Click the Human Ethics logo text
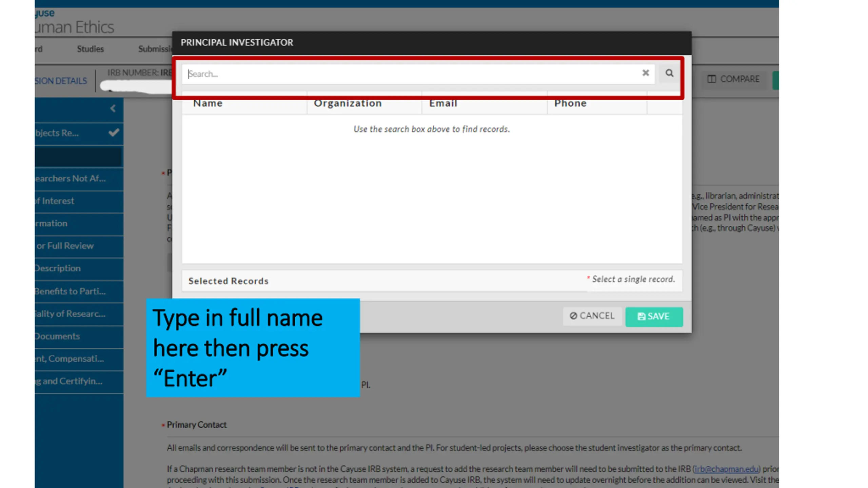The width and height of the screenshot is (868, 488). (74, 27)
